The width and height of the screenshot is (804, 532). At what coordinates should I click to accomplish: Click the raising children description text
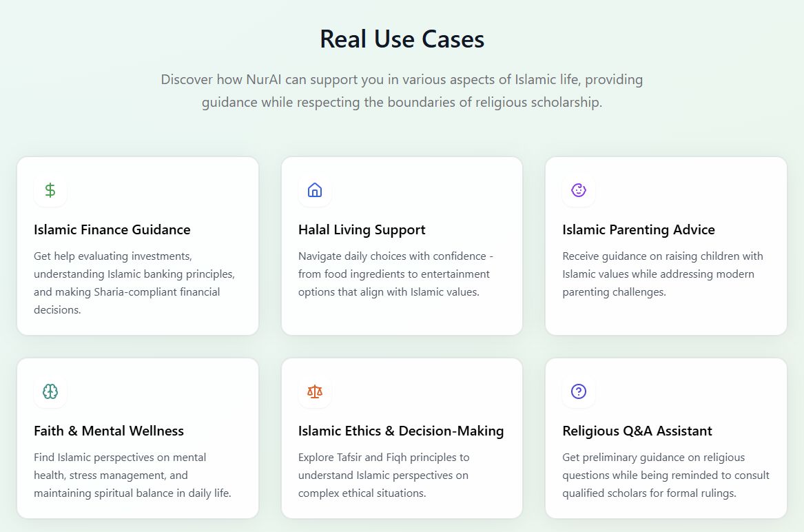tap(662, 274)
